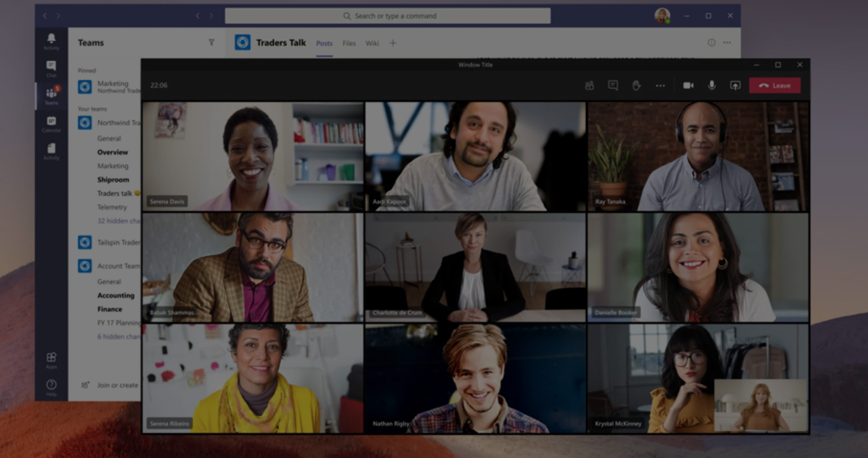The height and width of the screenshot is (458, 868).
Task: Raise hand in the meeting
Action: pyautogui.click(x=636, y=86)
